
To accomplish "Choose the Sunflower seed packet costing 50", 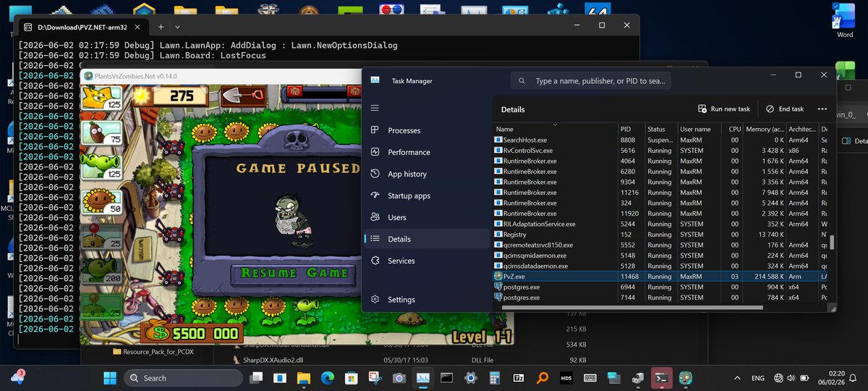I will 102,201.
